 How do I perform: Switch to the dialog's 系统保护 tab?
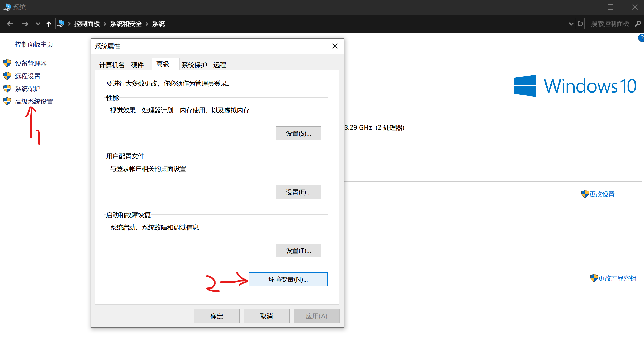point(194,65)
